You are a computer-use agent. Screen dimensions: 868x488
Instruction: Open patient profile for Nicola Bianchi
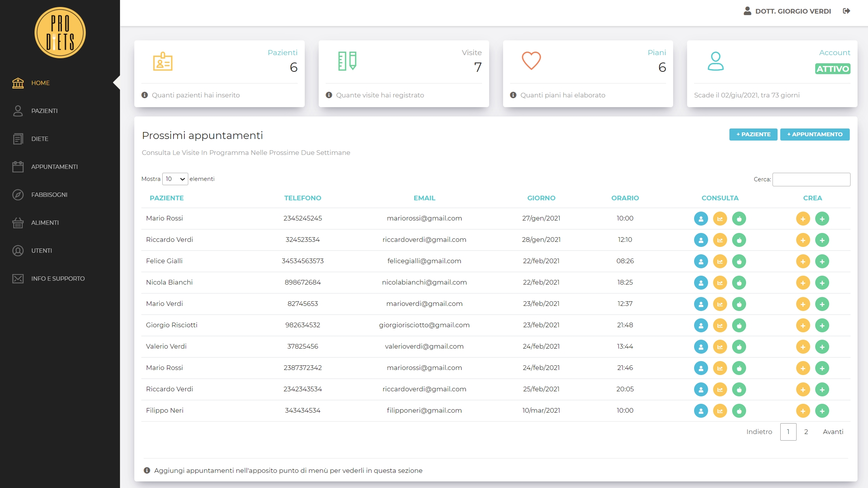coord(701,283)
